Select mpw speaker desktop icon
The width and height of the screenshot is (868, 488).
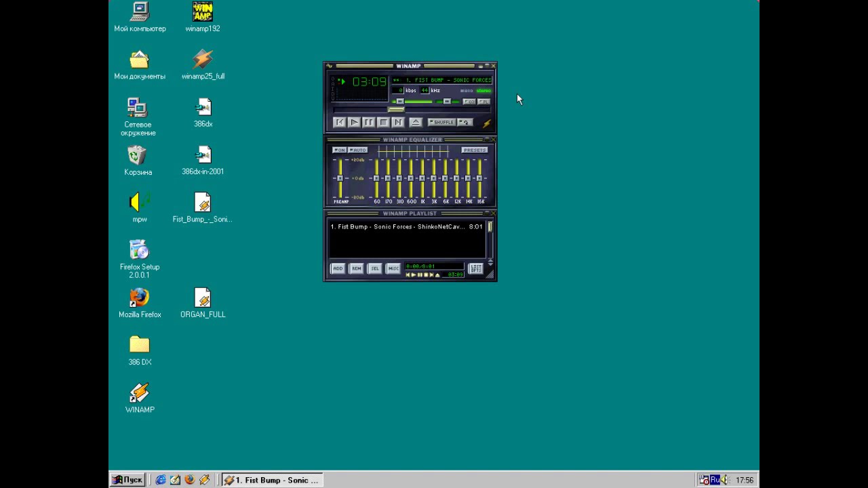[140, 208]
